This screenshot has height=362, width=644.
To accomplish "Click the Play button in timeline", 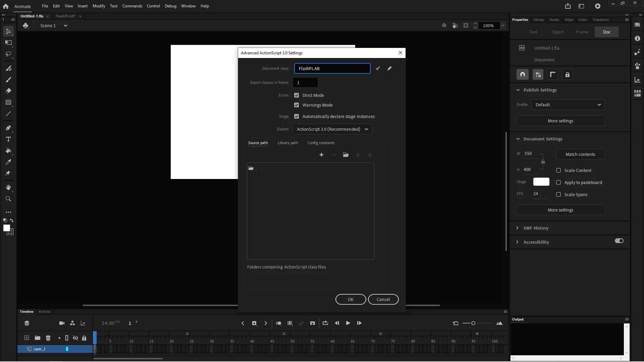I will 348,323.
